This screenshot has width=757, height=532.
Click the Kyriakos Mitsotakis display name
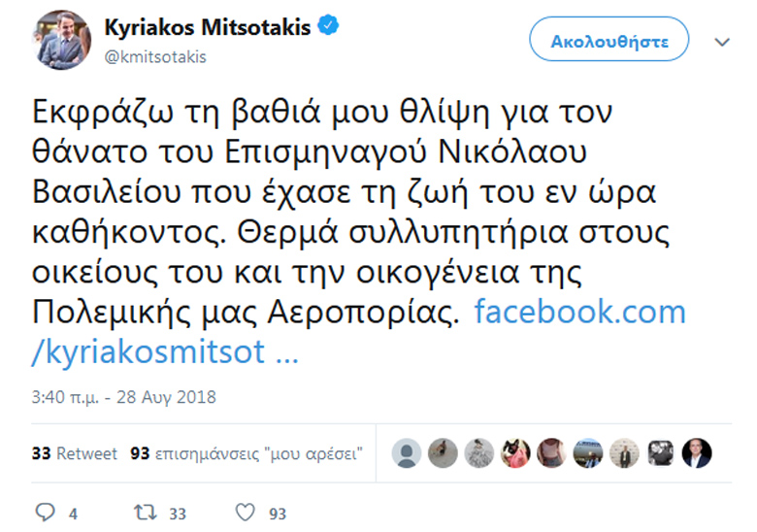click(208, 27)
